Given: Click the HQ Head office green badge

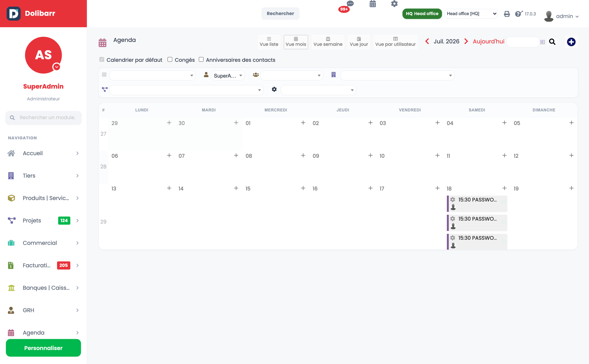Looking at the screenshot, I should [422, 14].
